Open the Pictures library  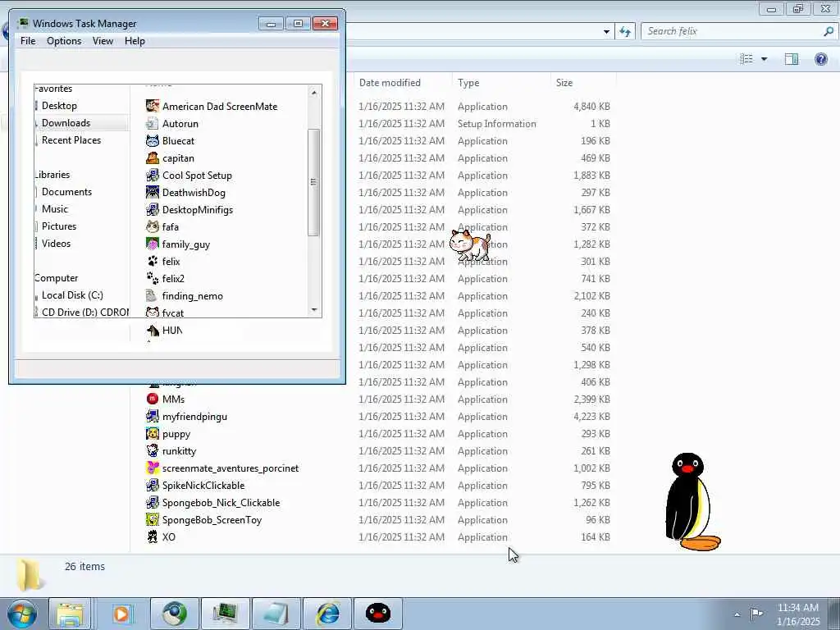(x=59, y=226)
